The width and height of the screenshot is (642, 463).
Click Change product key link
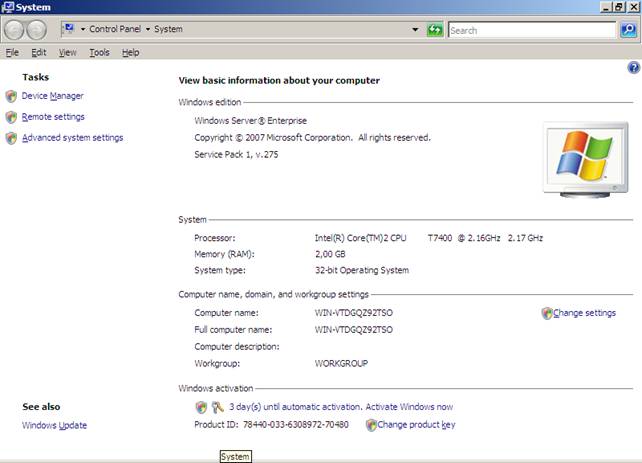pyautogui.click(x=416, y=425)
